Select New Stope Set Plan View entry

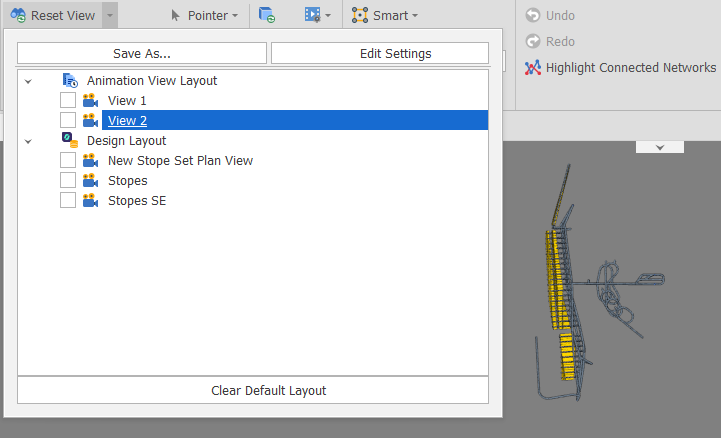pos(180,160)
